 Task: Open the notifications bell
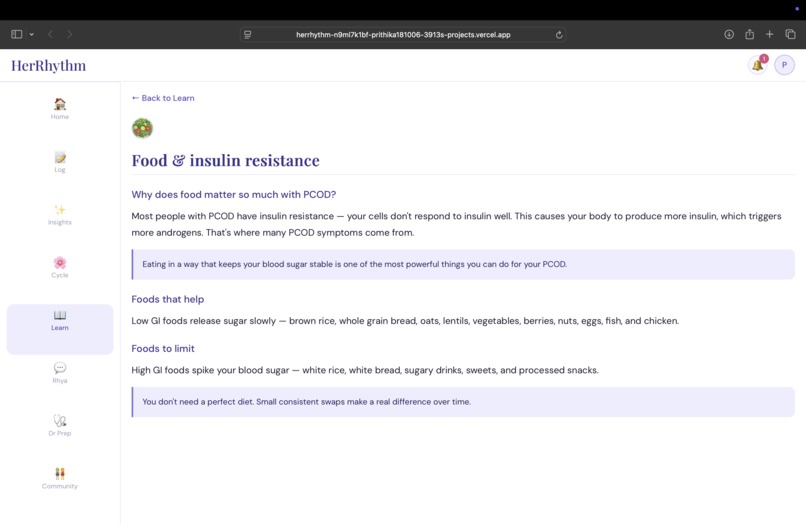point(758,65)
